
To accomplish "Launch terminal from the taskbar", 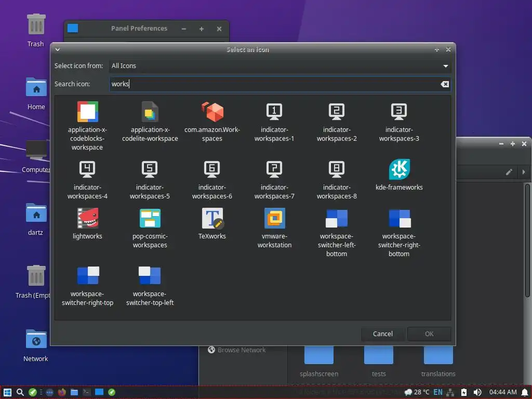I will 87,392.
